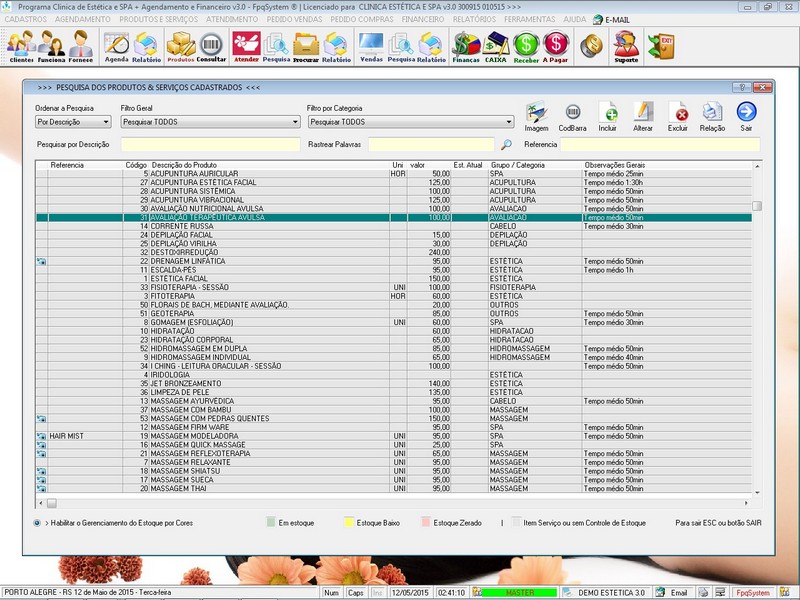Open the Suporte icon
This screenshot has width=800, height=600.
(626, 46)
